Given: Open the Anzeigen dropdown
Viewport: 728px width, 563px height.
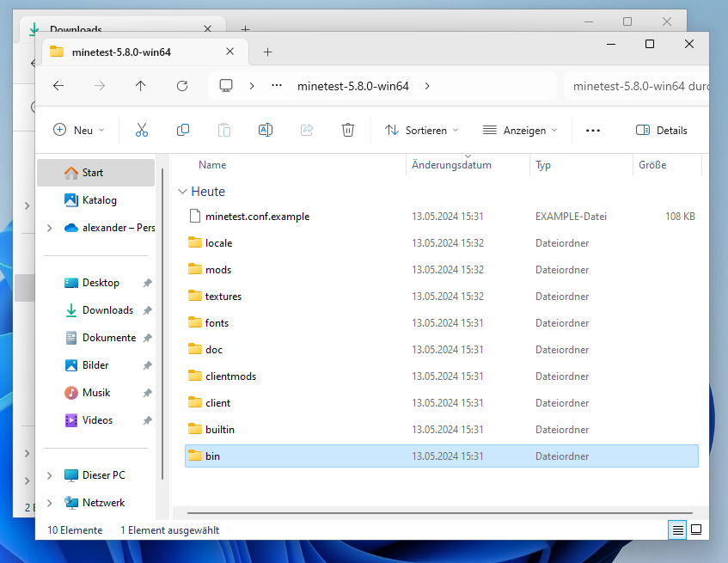Looking at the screenshot, I should (x=520, y=131).
